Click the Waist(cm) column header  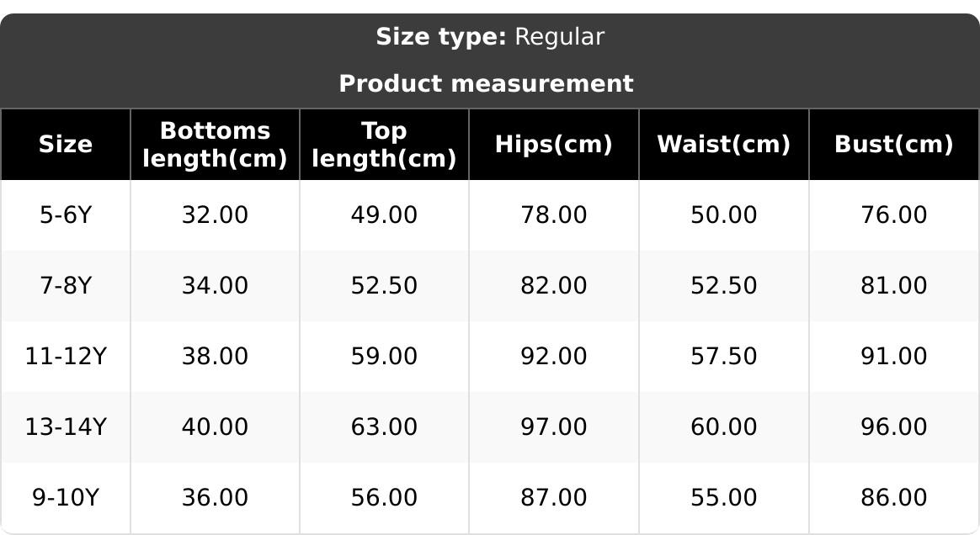pos(723,145)
